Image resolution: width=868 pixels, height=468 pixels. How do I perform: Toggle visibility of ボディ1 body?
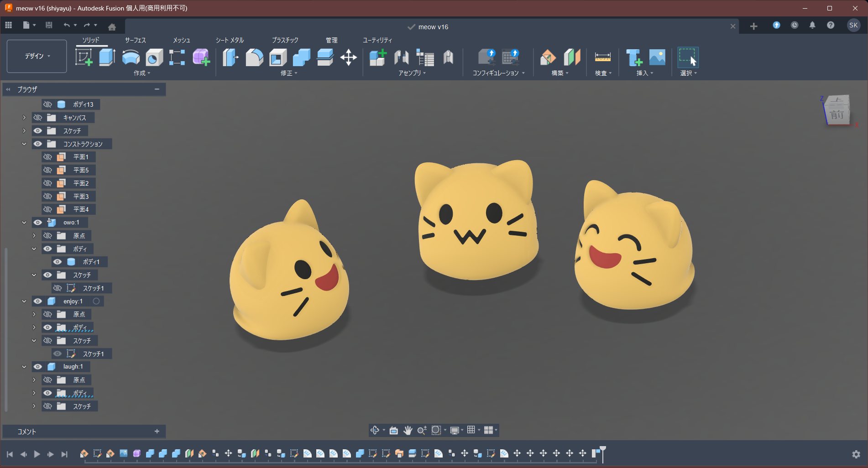(x=58, y=262)
